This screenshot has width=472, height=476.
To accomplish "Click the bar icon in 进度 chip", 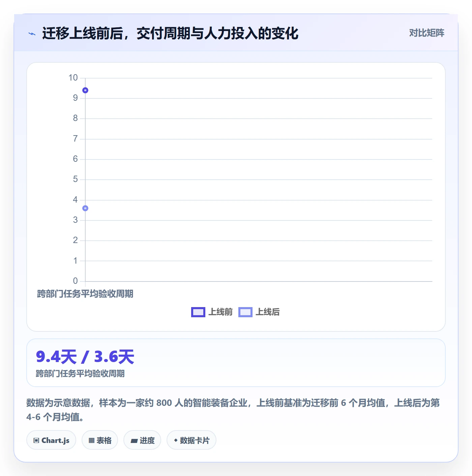I will tap(134, 441).
